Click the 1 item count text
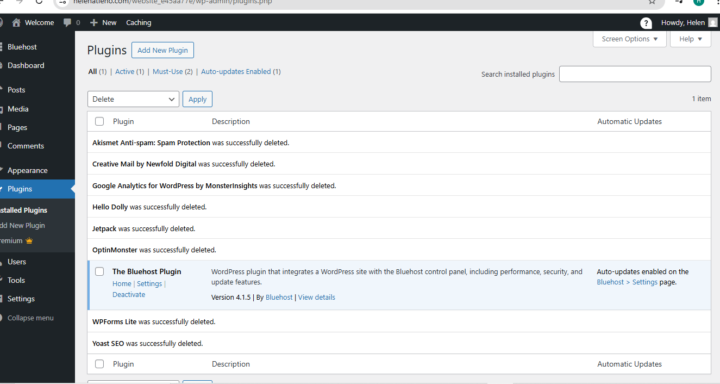Viewport: 720px width, 384px height. (x=701, y=99)
